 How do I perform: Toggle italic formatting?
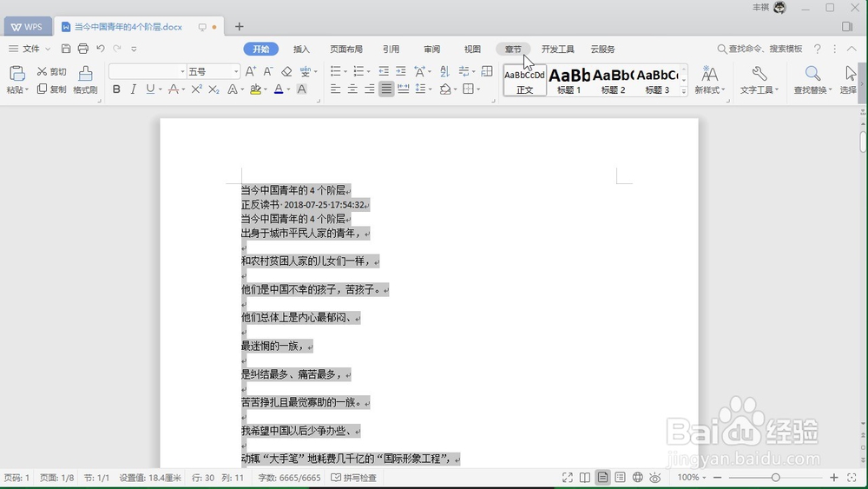(133, 89)
